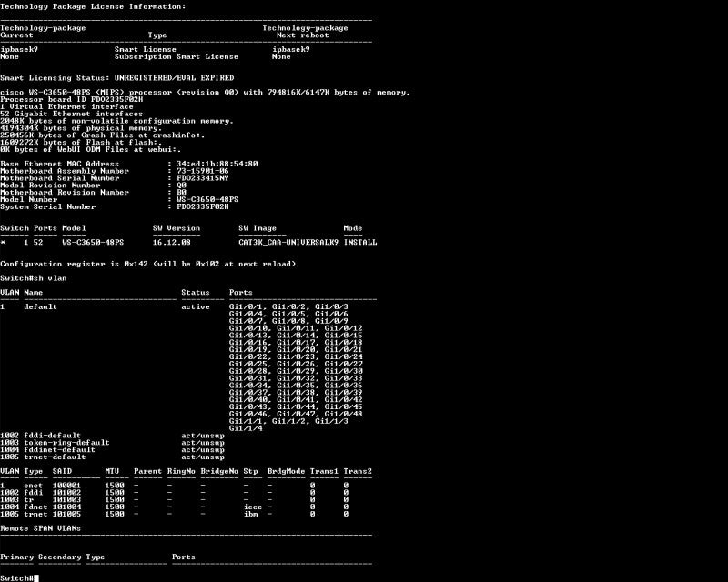Click 'act/unsup' status in the token-ring-default row
The image size is (728, 582).
pyautogui.click(x=203, y=443)
